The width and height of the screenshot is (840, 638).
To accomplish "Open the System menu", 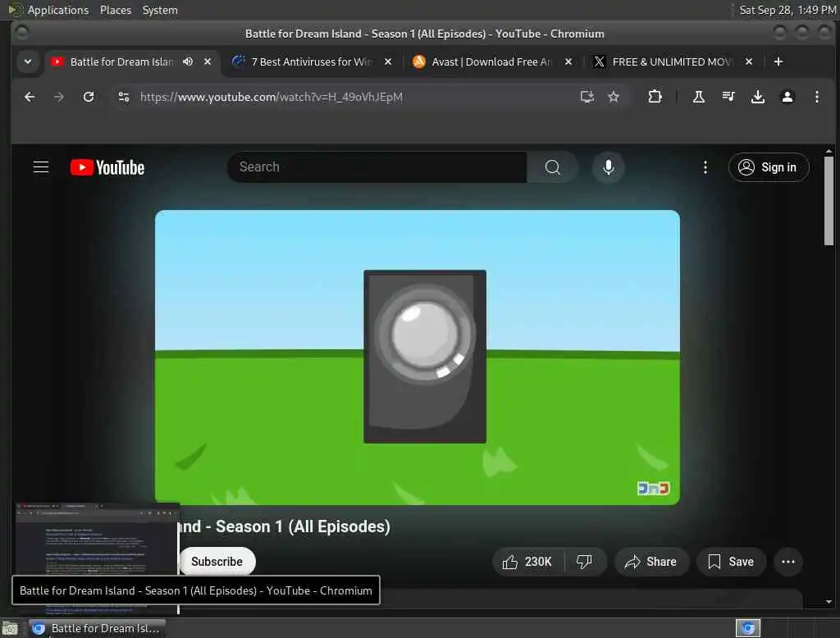I will pyautogui.click(x=160, y=10).
